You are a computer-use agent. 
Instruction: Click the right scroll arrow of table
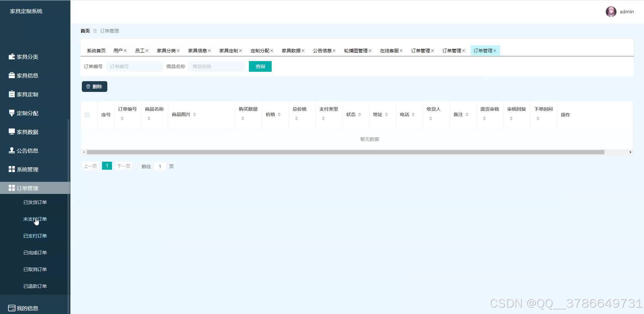click(x=630, y=152)
